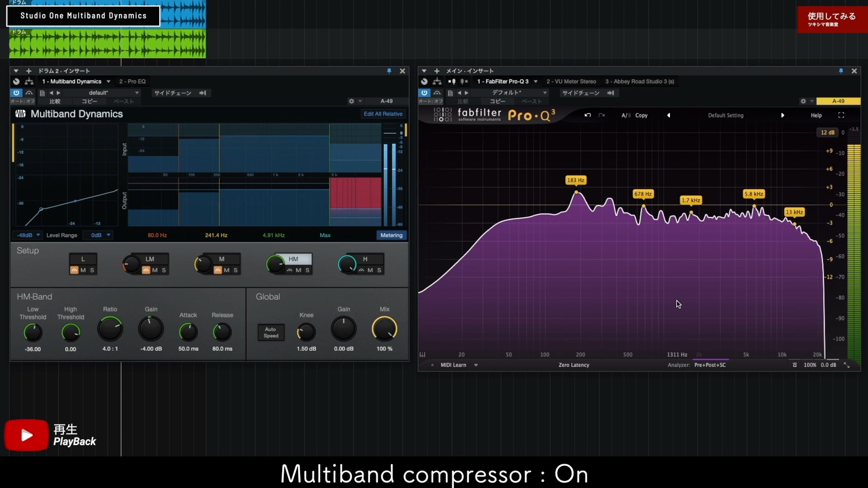Image resolution: width=868 pixels, height=488 pixels.
Task: Go to next Pro-Q preset with right arrow
Action: click(783, 115)
